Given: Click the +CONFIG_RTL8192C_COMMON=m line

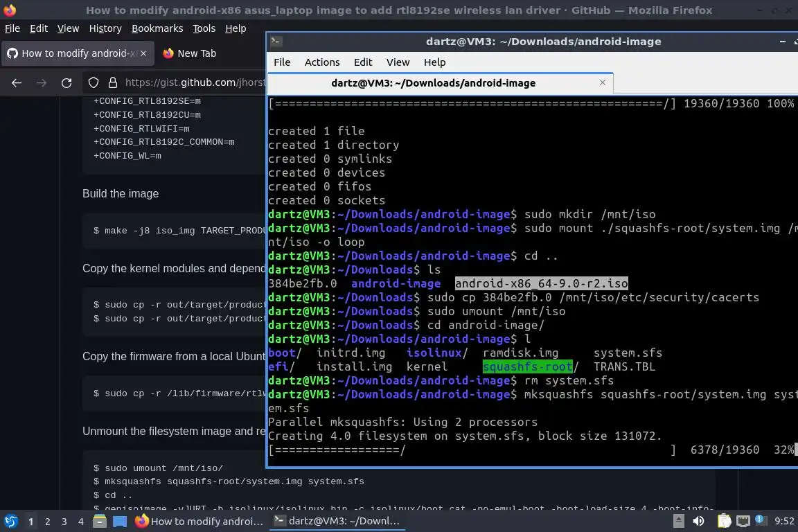Looking at the screenshot, I should coord(164,141).
